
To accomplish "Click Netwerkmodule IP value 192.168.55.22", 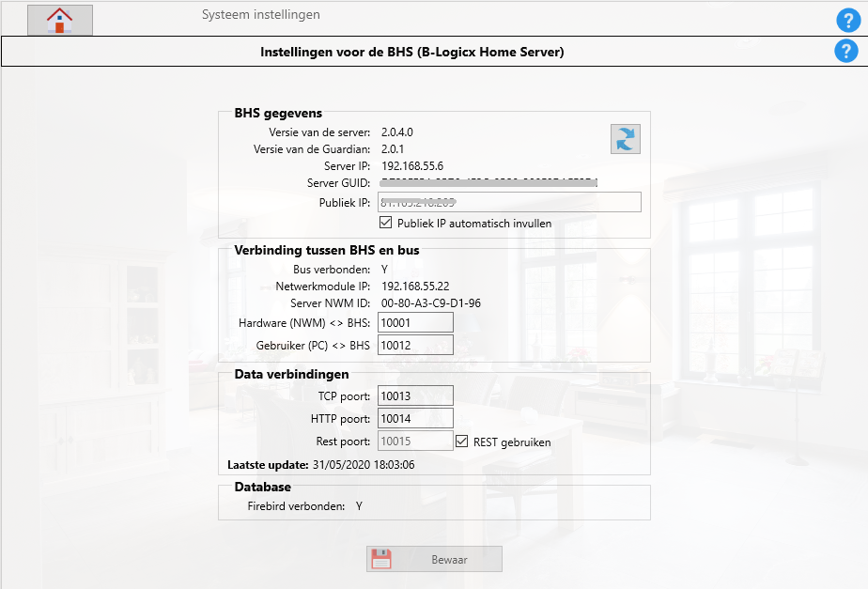I will [415, 287].
